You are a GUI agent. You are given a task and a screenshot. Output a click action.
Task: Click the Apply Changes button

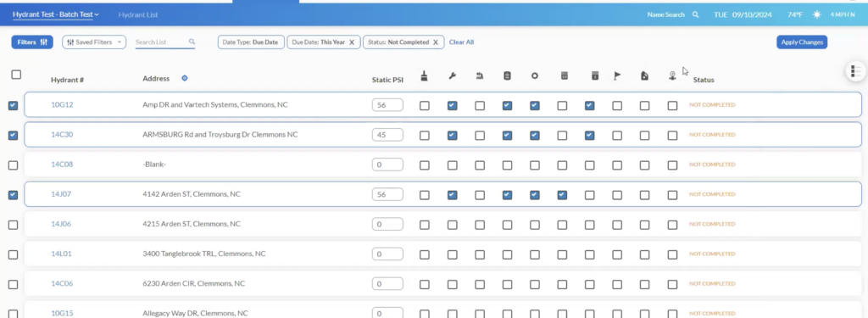(x=802, y=42)
